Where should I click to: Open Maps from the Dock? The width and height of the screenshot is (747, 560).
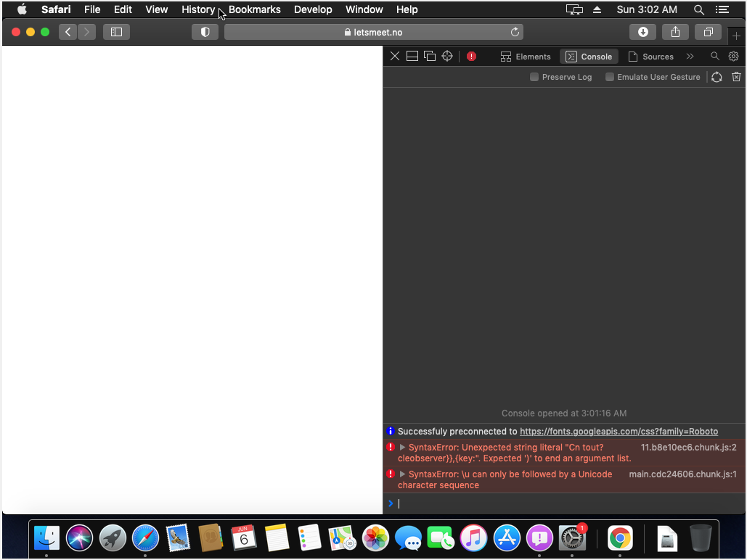click(x=342, y=538)
